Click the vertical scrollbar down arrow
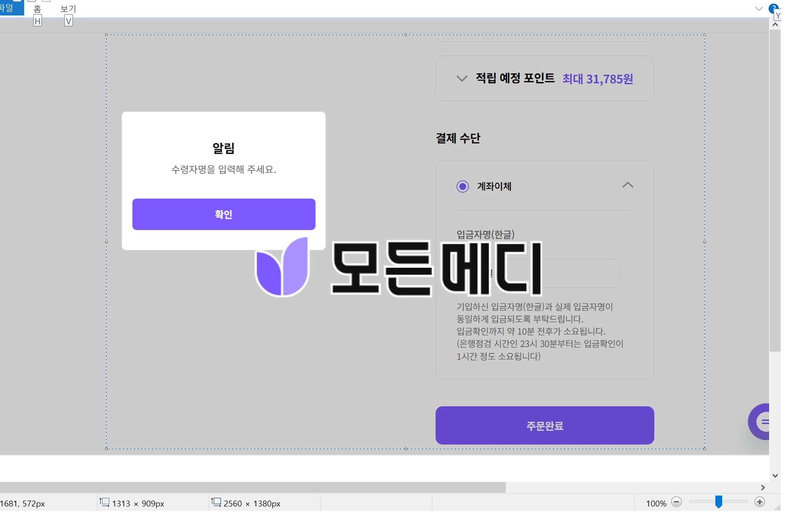796x532 pixels. (x=775, y=476)
